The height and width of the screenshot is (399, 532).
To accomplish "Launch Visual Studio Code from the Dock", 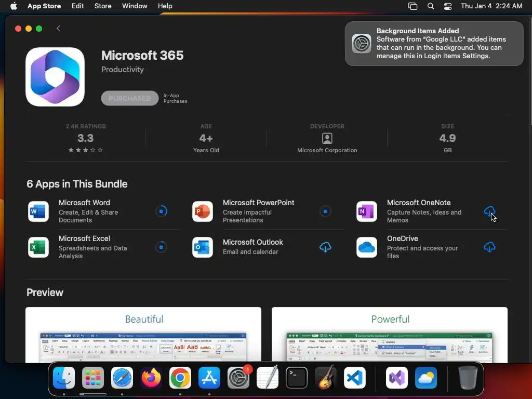I will click(354, 378).
